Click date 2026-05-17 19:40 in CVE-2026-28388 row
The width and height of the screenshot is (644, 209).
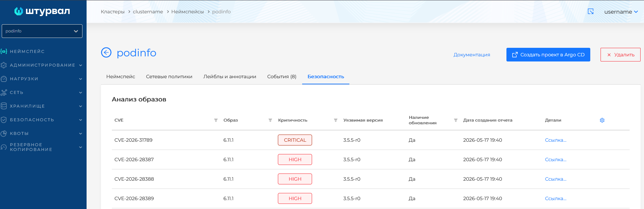(x=482, y=179)
